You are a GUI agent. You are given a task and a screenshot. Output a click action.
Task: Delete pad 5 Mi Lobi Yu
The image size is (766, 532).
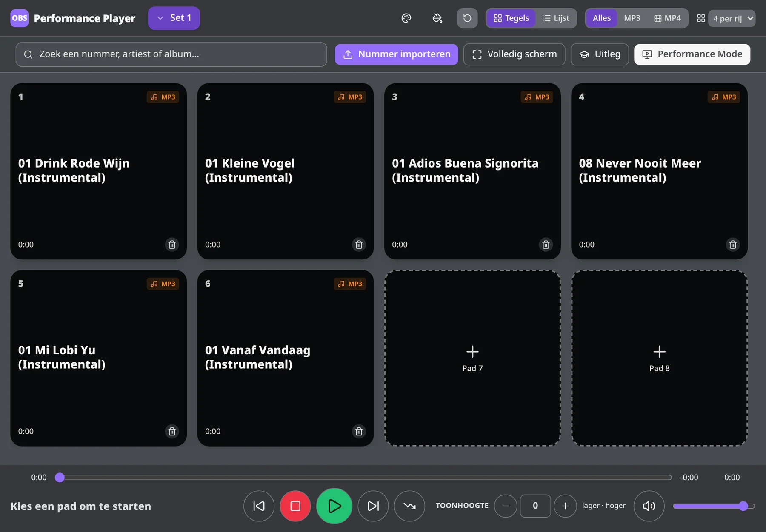(x=172, y=431)
